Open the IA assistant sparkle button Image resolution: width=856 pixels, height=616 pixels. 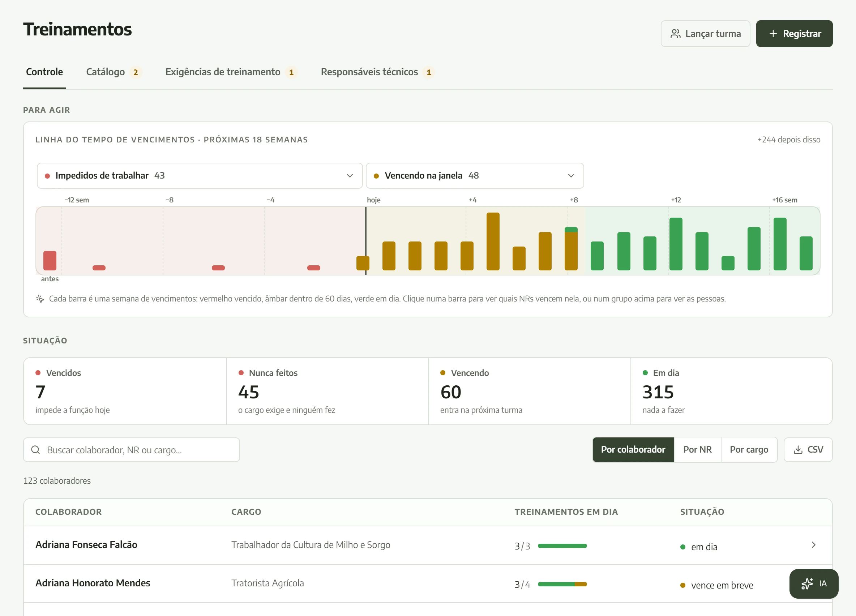point(814,583)
